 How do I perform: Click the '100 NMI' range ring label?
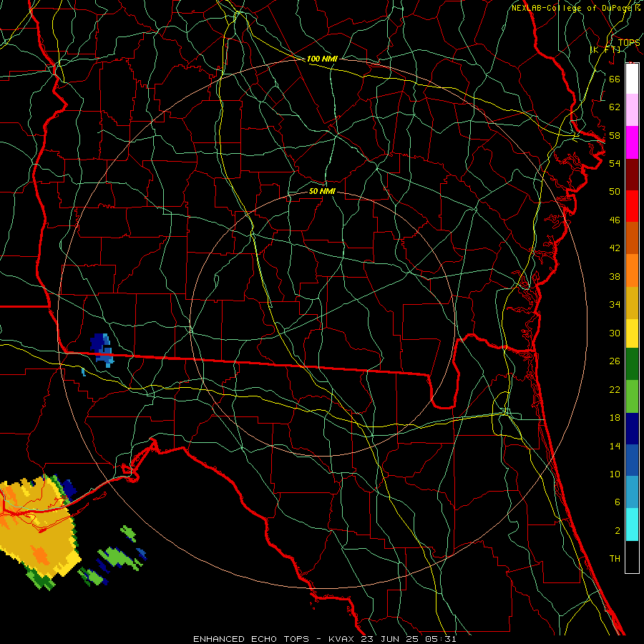tap(322, 59)
